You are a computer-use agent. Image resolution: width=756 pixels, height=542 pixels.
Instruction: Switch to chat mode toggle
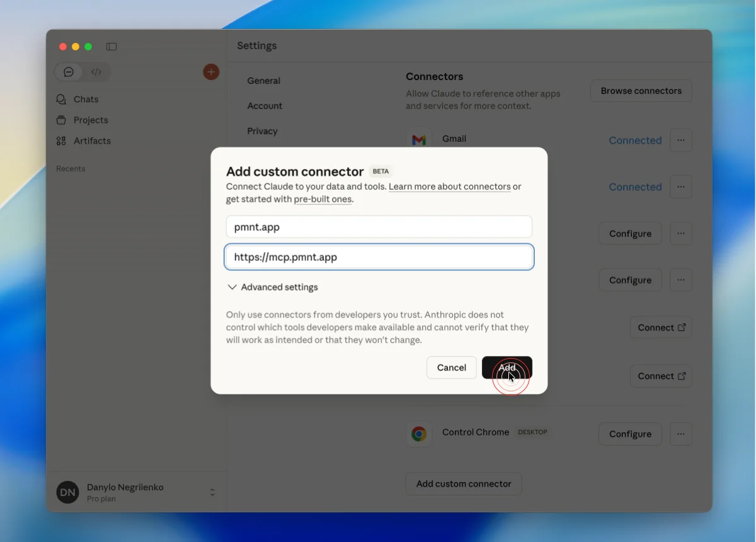coord(69,72)
